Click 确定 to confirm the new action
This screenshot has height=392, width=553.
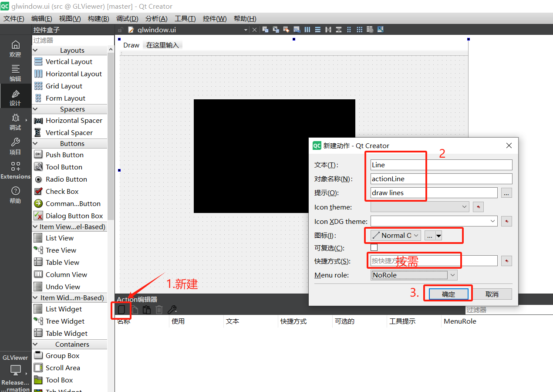coord(448,294)
